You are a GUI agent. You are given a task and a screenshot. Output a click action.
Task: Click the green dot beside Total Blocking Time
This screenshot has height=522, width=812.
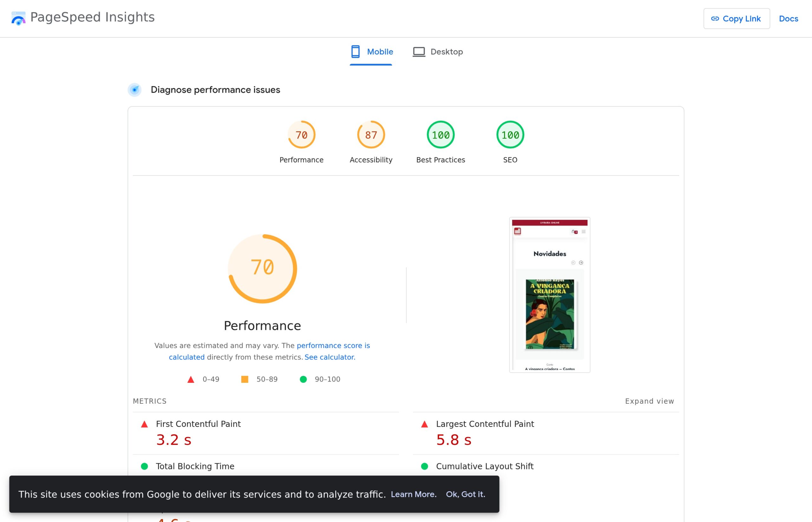point(145,466)
